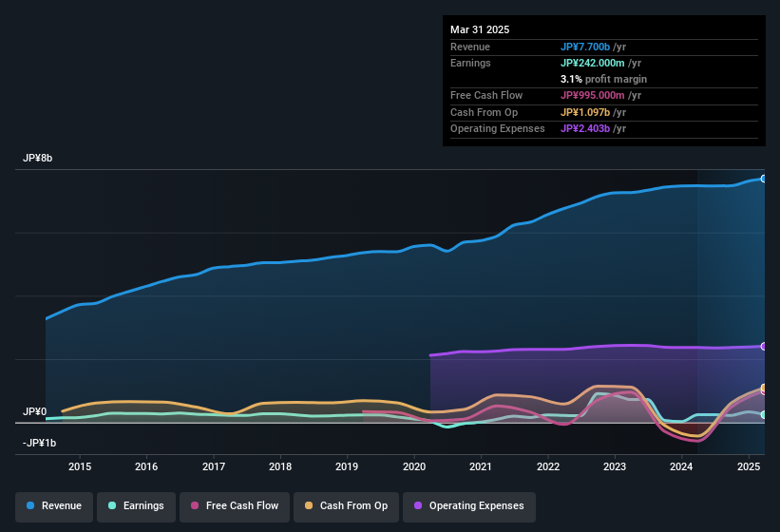Select the Earnings endpoint marker on chart
Viewport: 780px width, 532px height.
click(x=764, y=414)
